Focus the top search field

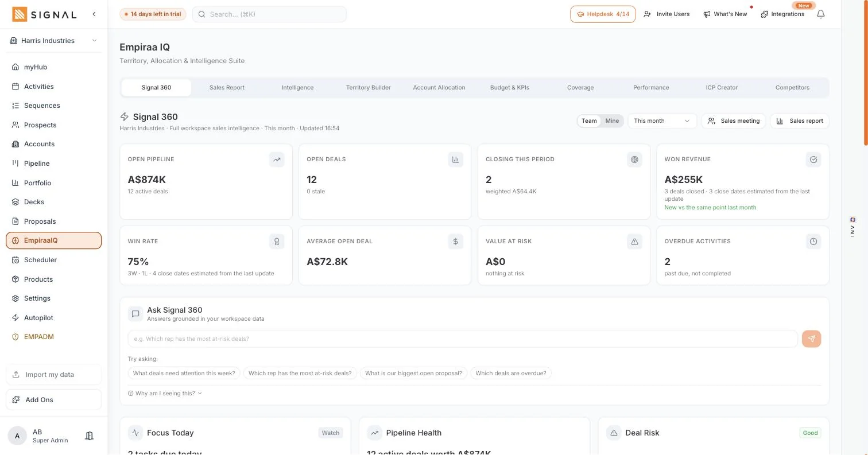point(269,14)
